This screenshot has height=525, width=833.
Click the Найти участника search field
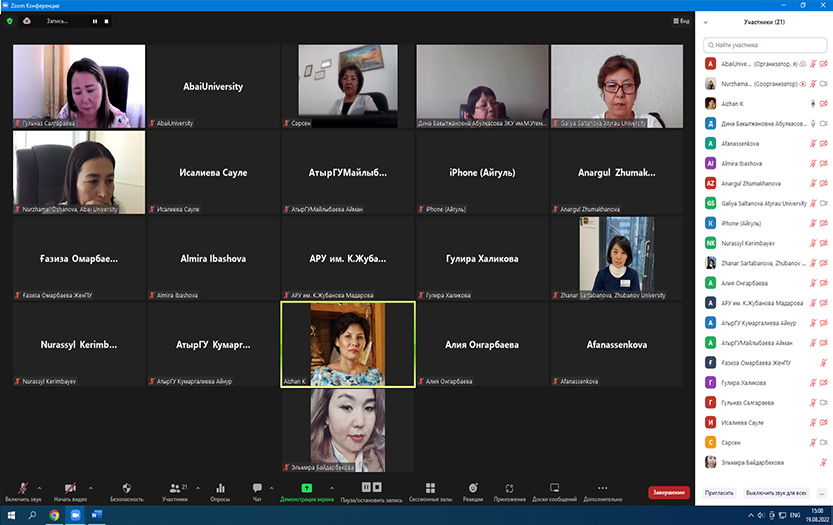765,44
